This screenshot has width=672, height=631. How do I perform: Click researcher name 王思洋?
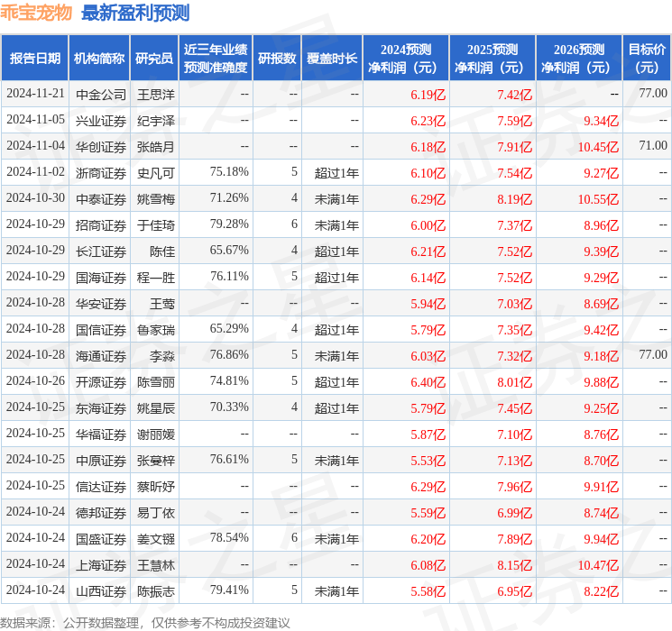click(x=156, y=95)
